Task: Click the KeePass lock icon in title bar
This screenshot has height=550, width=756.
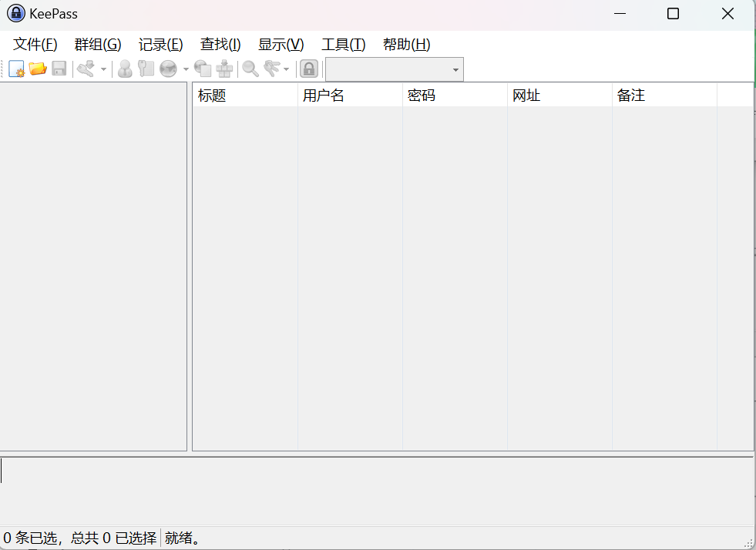Action: pos(16,14)
